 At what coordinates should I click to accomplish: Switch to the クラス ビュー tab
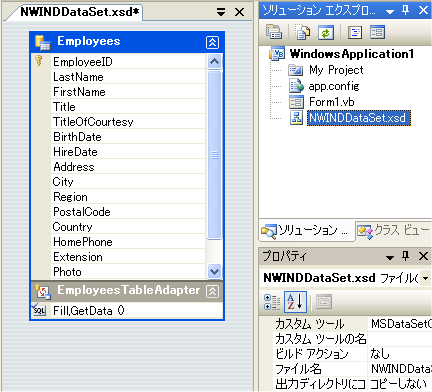[x=394, y=230]
